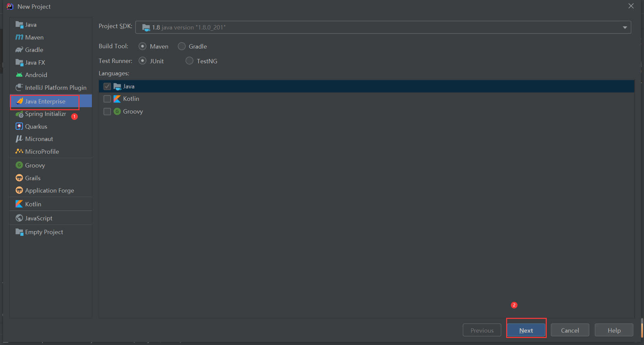Click the Micronaut mu icon
The image size is (644, 345).
coord(19,139)
